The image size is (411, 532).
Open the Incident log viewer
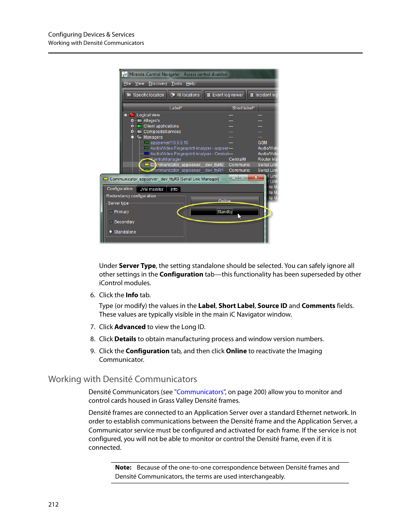[264, 95]
